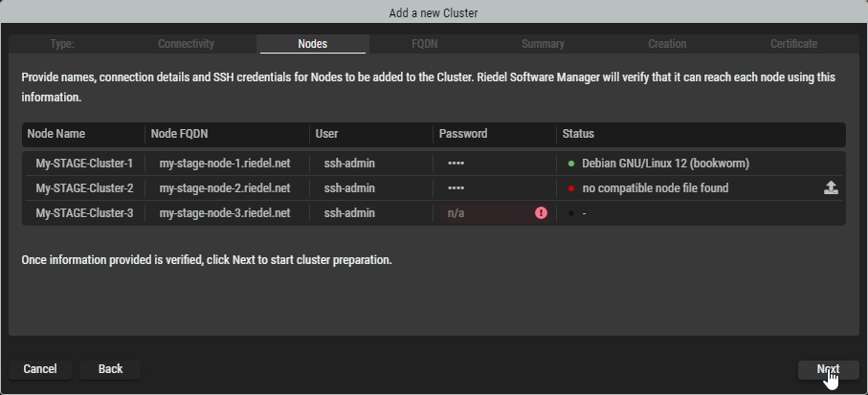868x395 pixels.
Task: Click red status dot for My-STAGE-Cluster-2
Action: tap(571, 188)
